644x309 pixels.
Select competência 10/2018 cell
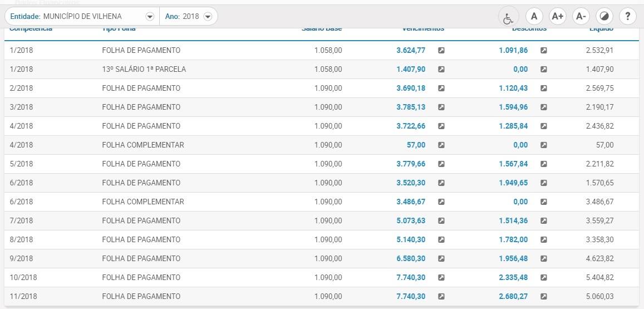pyautogui.click(x=23, y=277)
